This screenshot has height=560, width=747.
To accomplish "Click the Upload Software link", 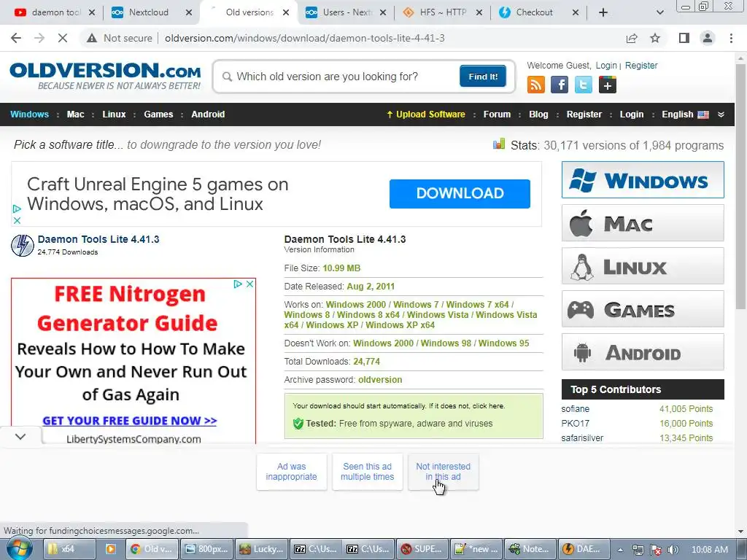I will tap(426, 114).
